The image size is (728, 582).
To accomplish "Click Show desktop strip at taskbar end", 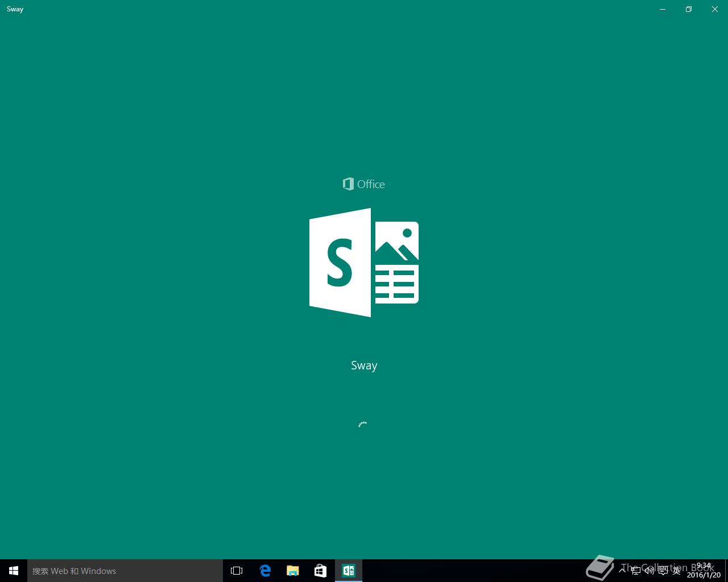I will pos(726,571).
